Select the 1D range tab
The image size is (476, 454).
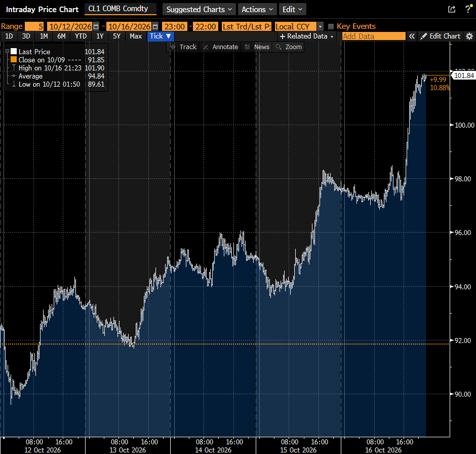coord(9,36)
